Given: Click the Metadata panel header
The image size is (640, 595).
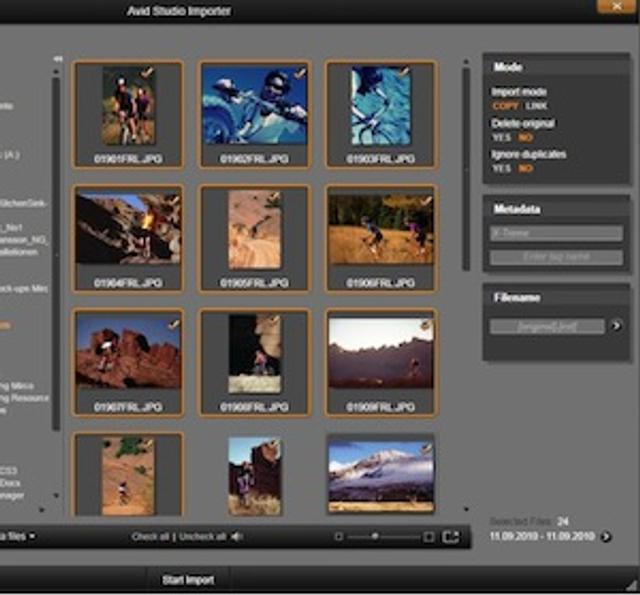Looking at the screenshot, I should [x=556, y=209].
